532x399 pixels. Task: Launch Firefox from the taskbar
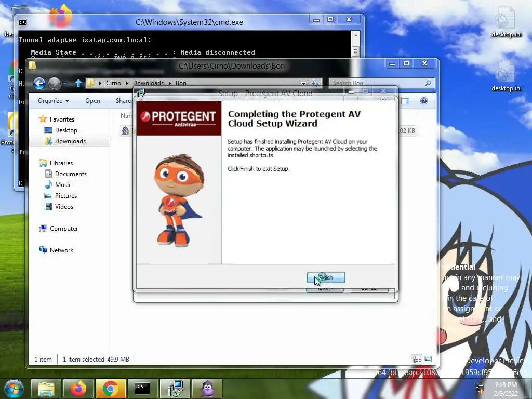[78, 389]
